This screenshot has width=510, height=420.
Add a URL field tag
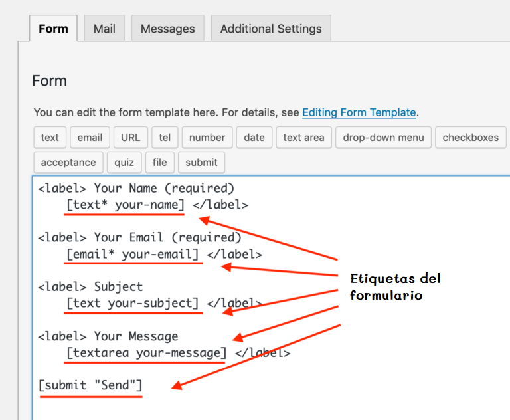click(x=130, y=138)
